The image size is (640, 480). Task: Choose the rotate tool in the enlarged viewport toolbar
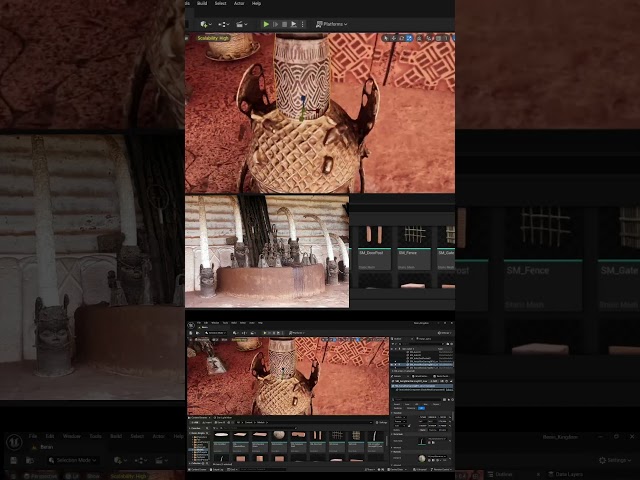401,38
